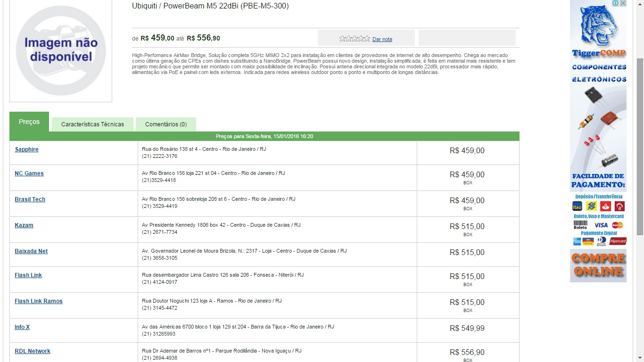The image size is (644, 362).
Task: Open the Baixada Net store link
Action: (x=31, y=251)
